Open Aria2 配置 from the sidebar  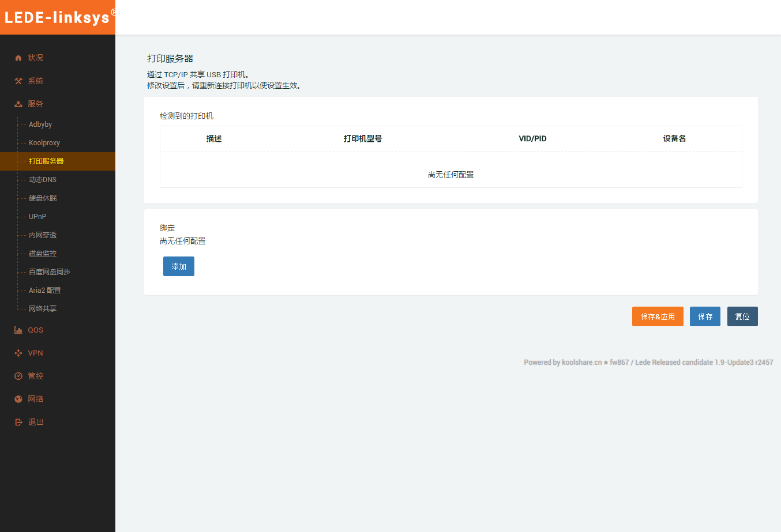click(45, 290)
